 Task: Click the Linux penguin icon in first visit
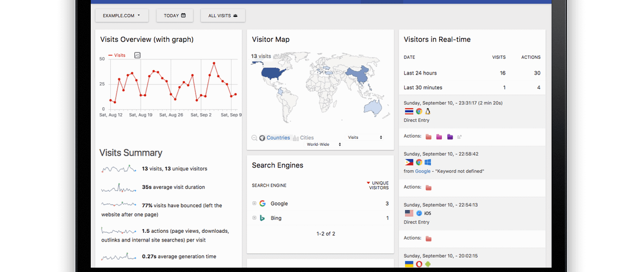click(x=428, y=111)
